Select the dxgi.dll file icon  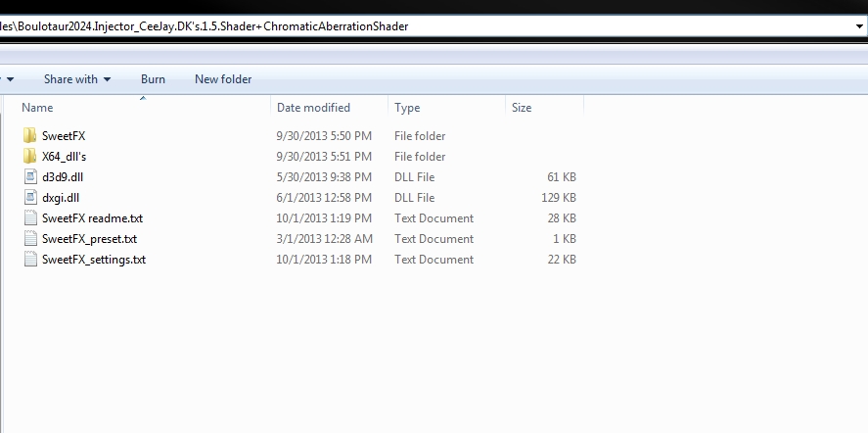click(x=29, y=198)
